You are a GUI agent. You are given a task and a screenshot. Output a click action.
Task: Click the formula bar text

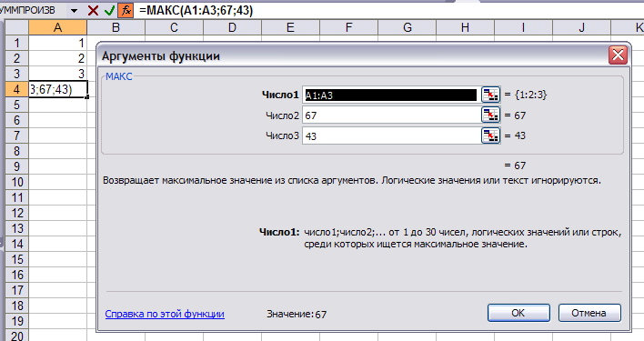coord(196,10)
